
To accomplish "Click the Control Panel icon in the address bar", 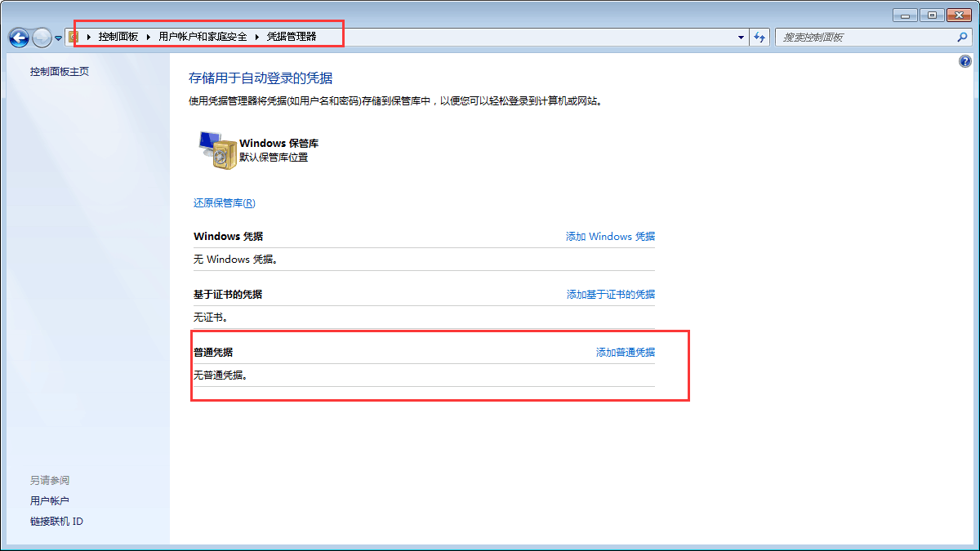I will pos(74,36).
